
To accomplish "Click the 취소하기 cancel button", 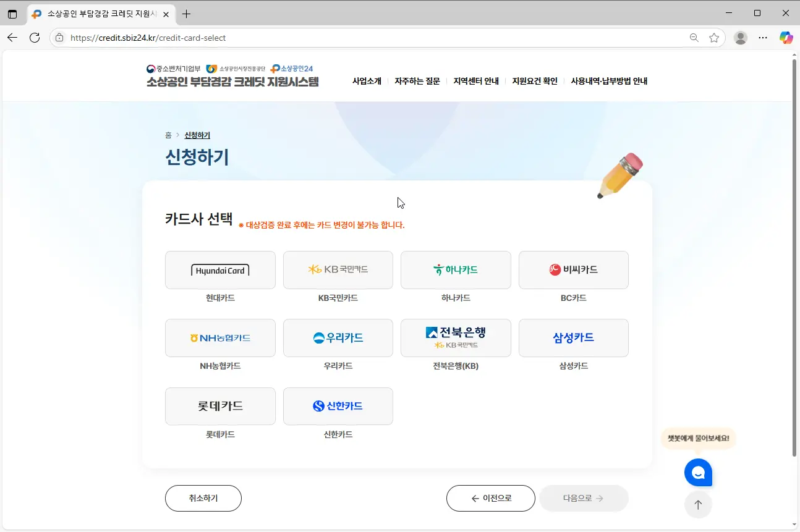I will pyautogui.click(x=203, y=498).
